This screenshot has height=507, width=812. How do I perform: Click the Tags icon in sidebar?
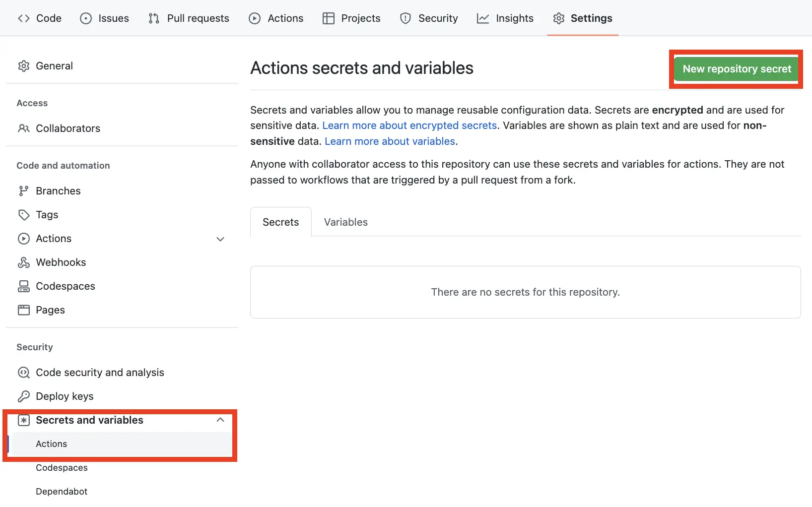click(x=24, y=214)
